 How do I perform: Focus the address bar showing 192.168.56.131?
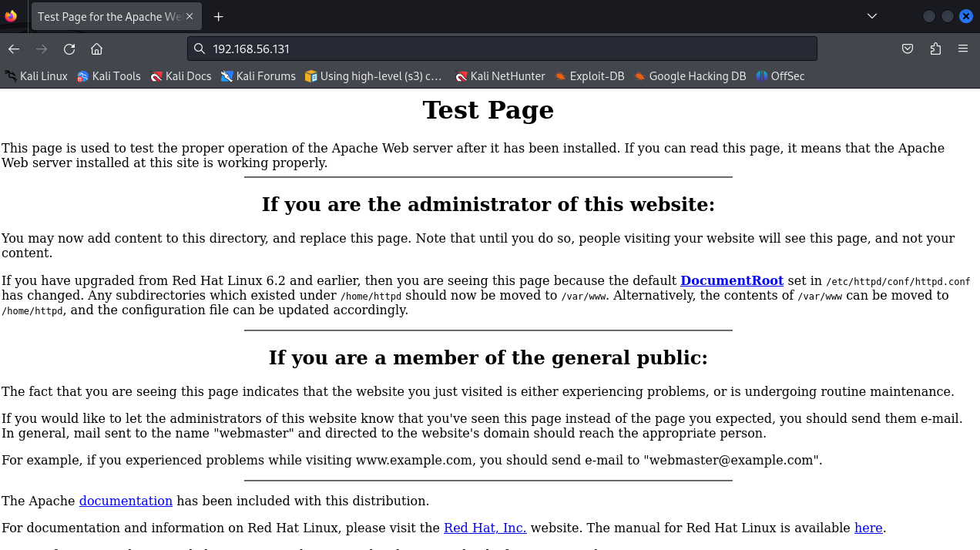click(x=502, y=49)
